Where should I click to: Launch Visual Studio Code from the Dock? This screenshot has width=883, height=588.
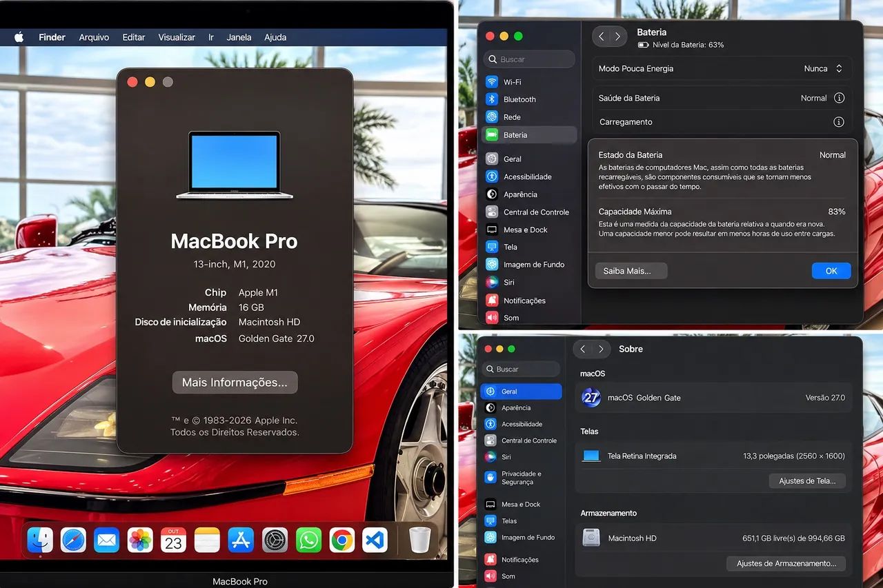coord(375,540)
